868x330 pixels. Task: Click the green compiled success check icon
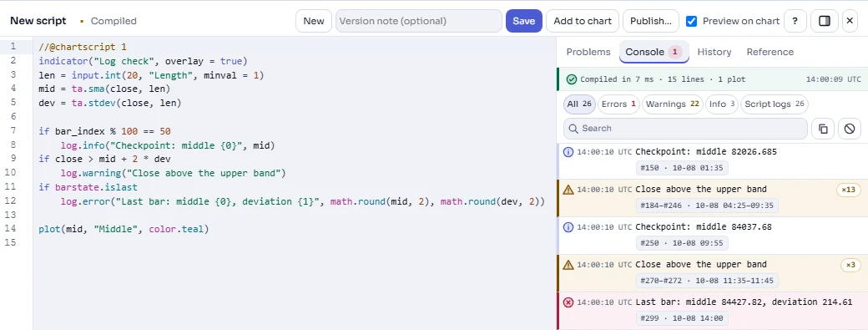pyautogui.click(x=572, y=79)
